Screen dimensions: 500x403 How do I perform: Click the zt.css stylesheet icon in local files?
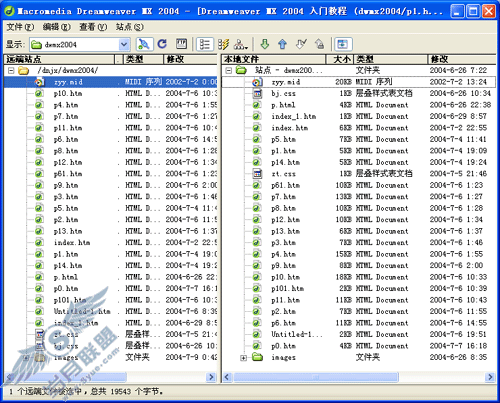click(257, 174)
